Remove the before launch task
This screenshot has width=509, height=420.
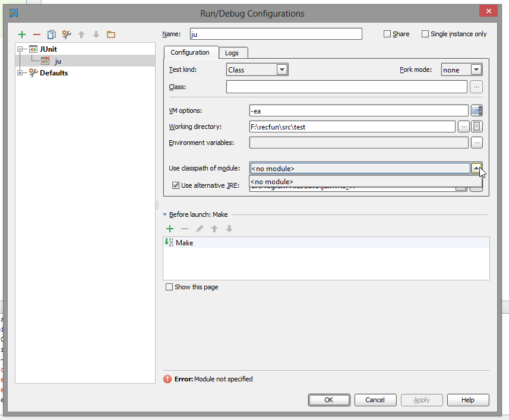[x=185, y=229]
